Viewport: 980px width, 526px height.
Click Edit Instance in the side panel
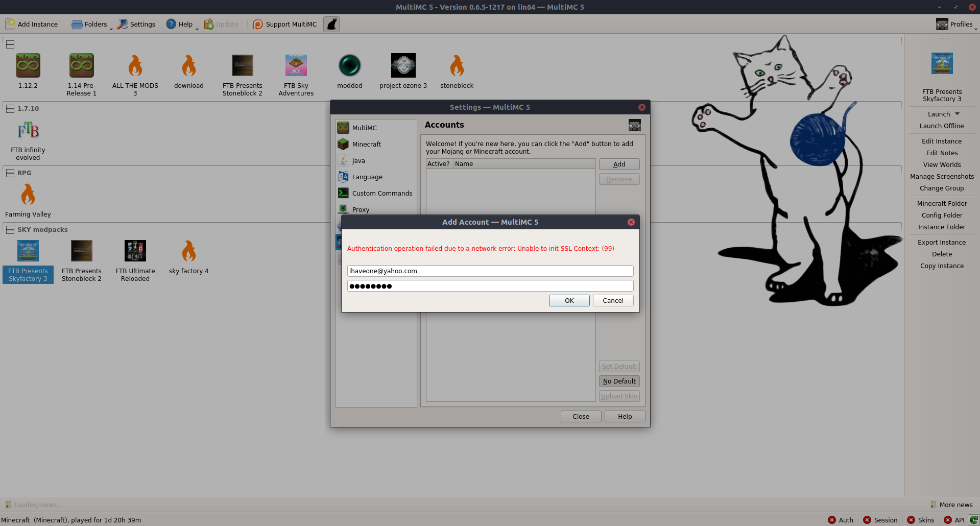[x=942, y=141]
